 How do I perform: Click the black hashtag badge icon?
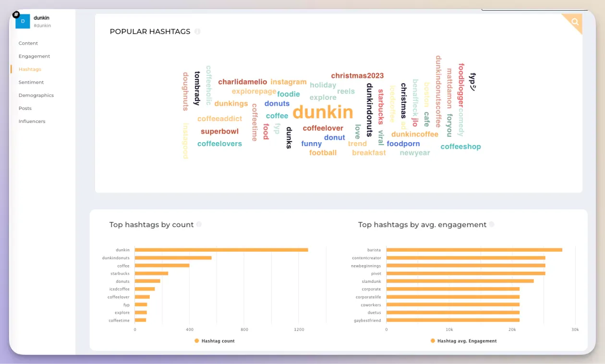tap(16, 15)
